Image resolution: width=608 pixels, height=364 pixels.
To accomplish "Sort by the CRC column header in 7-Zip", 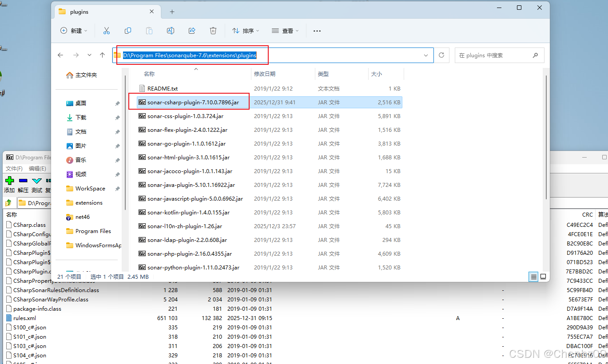I will tap(587, 215).
